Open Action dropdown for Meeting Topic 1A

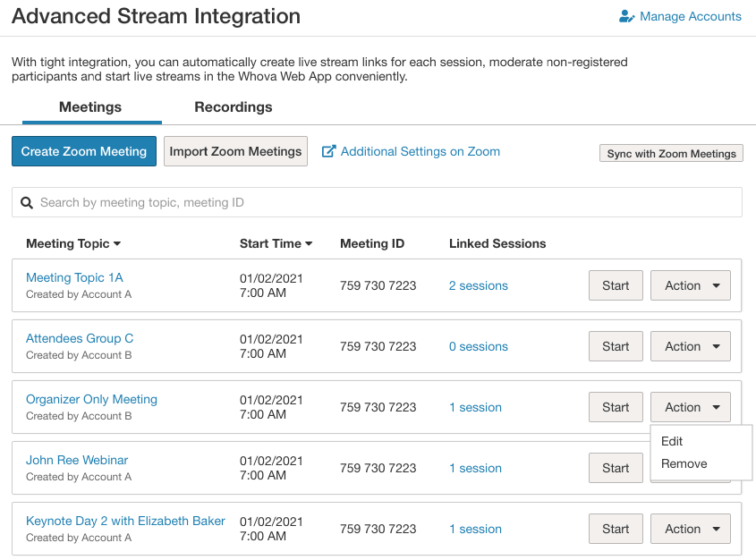pos(690,285)
